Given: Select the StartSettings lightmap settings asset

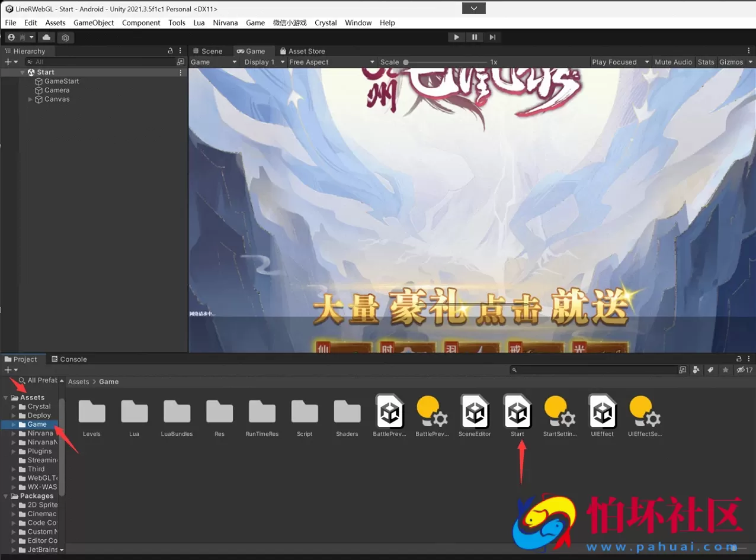Looking at the screenshot, I should (x=559, y=411).
